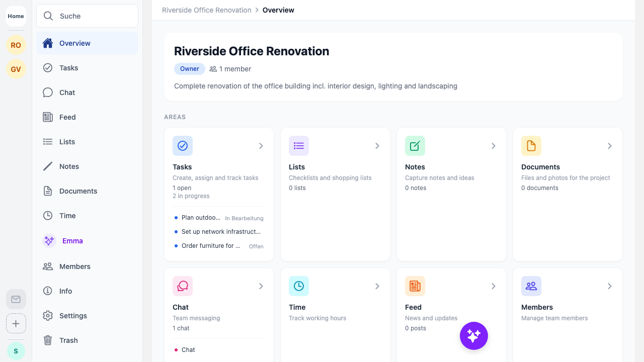Open the Trash bin in sidebar
Viewport: 644px width, 362px height.
68,340
